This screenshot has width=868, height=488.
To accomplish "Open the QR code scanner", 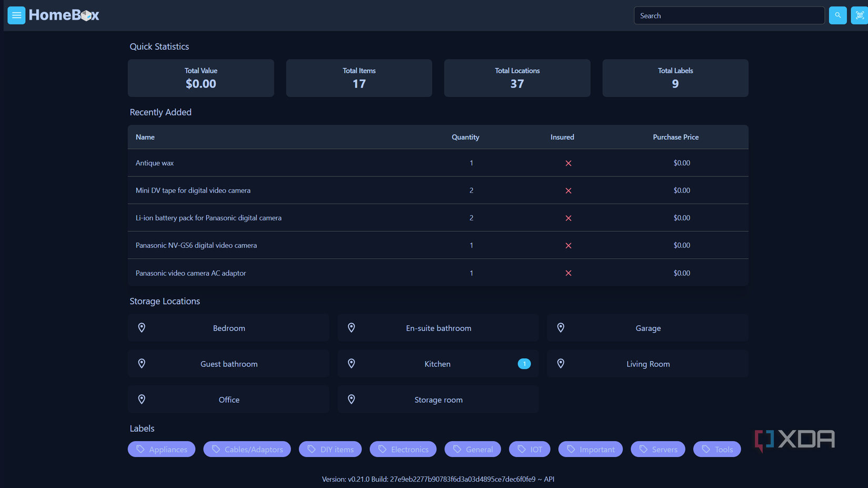I will point(859,15).
